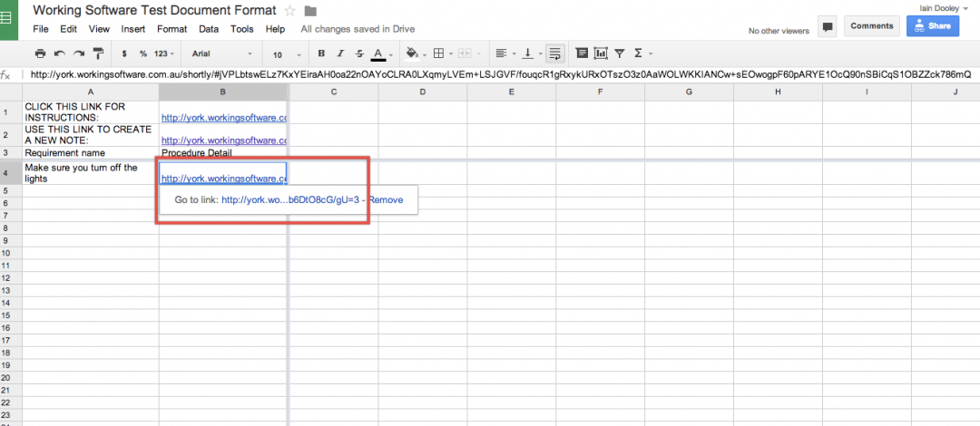Select 'CLICK THIS LINK FOR INSTRUCTIONS:' cell
Screen dimensions: 980x426
coord(91,111)
